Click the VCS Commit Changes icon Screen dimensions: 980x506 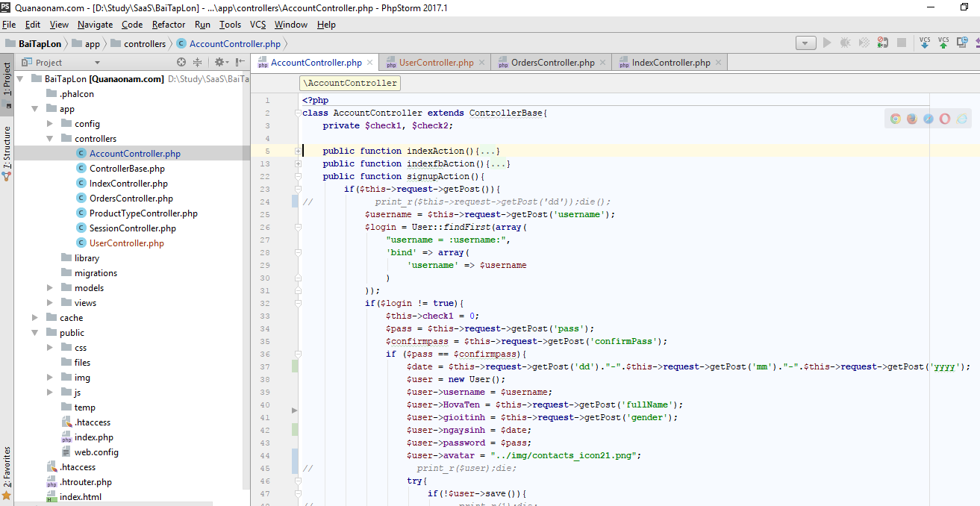point(943,43)
